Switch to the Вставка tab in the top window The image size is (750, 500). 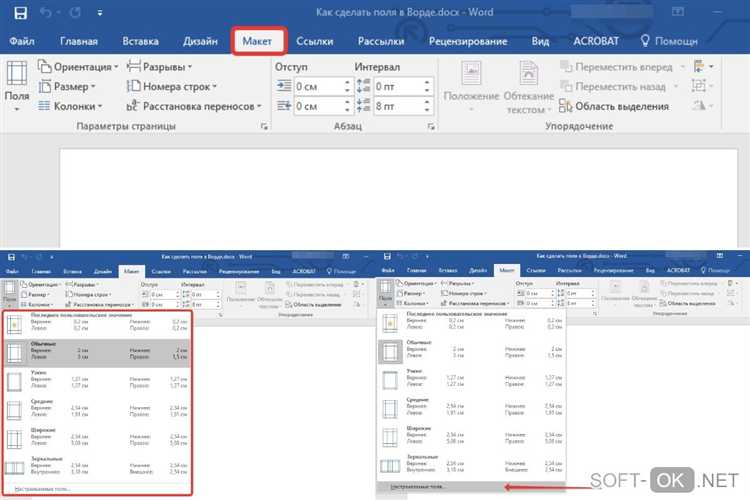(x=140, y=42)
